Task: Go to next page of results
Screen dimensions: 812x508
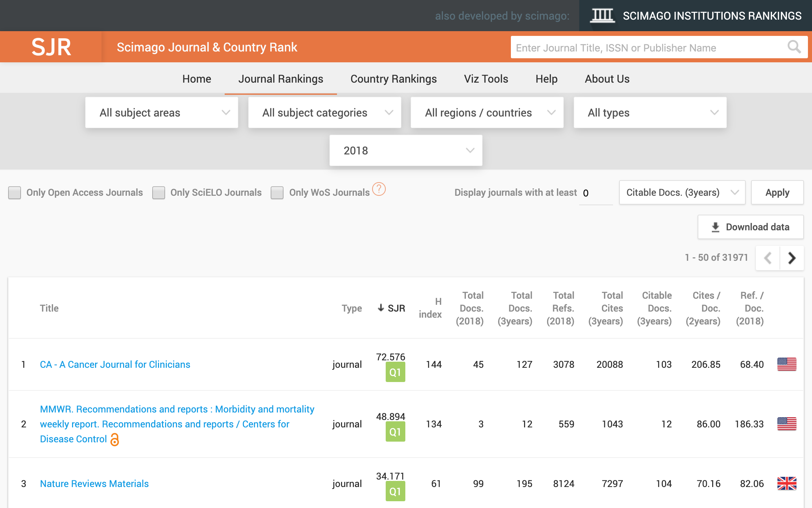Action: 792,258
